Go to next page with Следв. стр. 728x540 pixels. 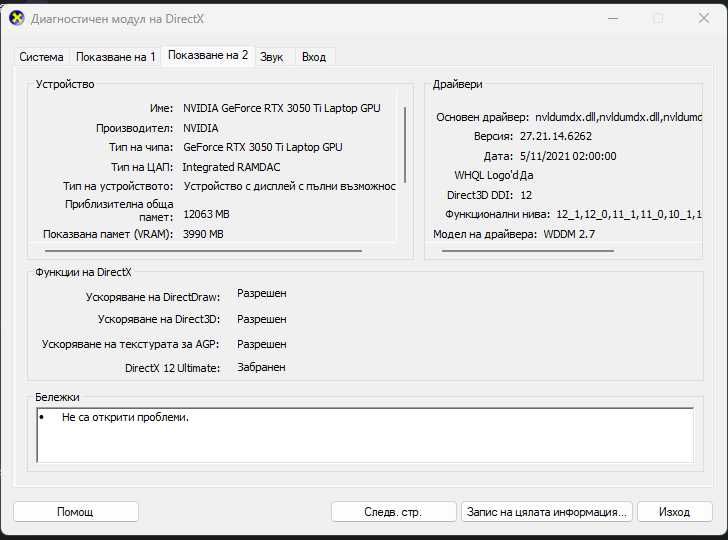pos(393,512)
